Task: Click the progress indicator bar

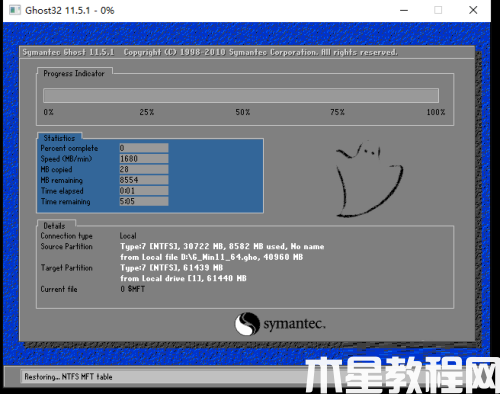Action: [x=241, y=96]
